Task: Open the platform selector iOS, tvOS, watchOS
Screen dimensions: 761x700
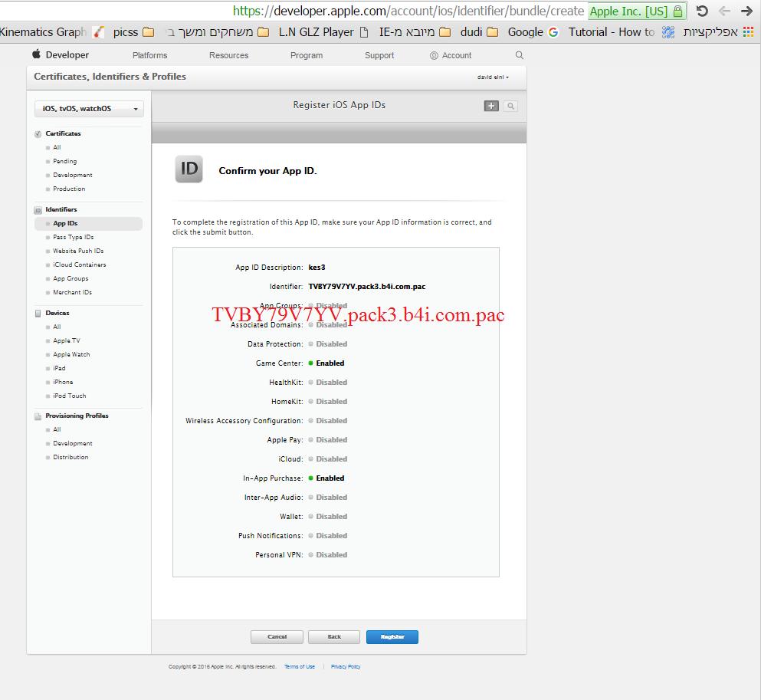Action: tap(90, 108)
